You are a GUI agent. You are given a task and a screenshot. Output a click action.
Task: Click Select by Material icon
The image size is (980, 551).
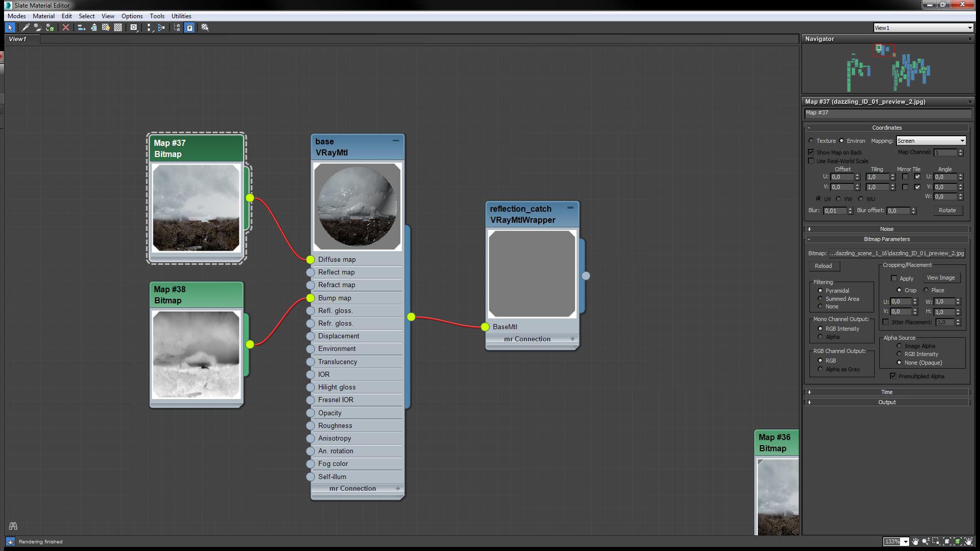(205, 27)
